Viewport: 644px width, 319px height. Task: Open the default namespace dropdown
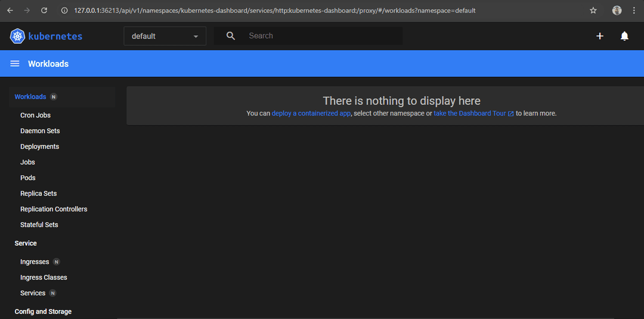(x=165, y=36)
